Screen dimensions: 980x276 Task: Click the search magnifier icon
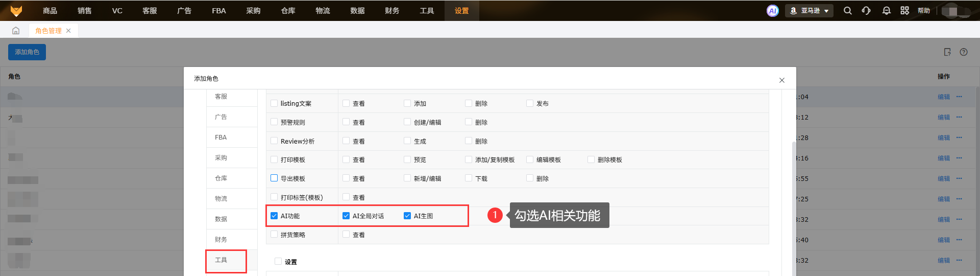848,11
